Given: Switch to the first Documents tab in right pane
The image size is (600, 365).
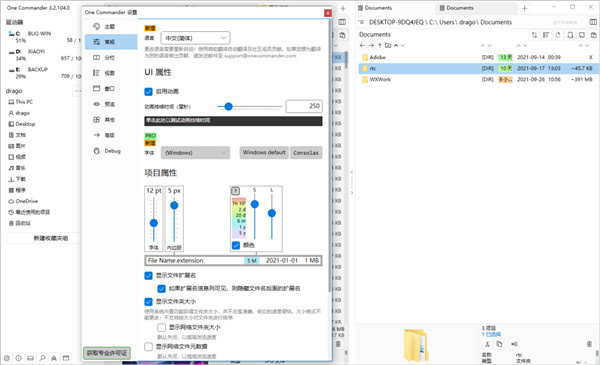Looking at the screenshot, I should pyautogui.click(x=395, y=8).
